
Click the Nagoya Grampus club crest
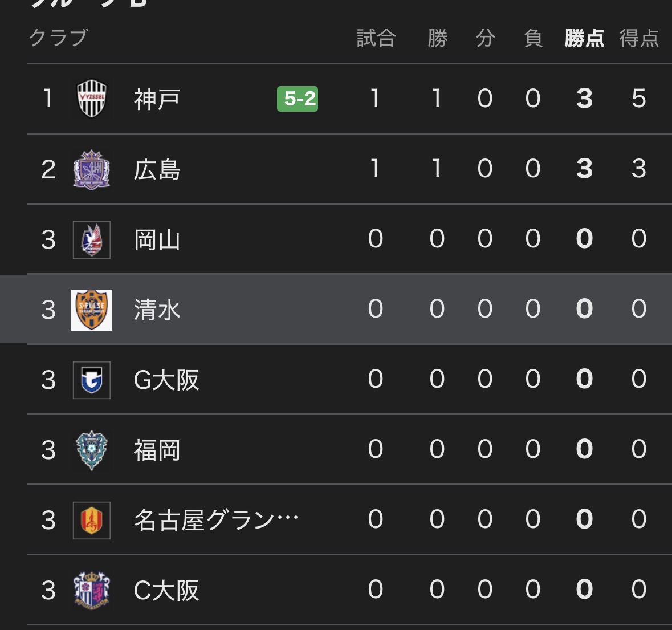pyautogui.click(x=92, y=520)
